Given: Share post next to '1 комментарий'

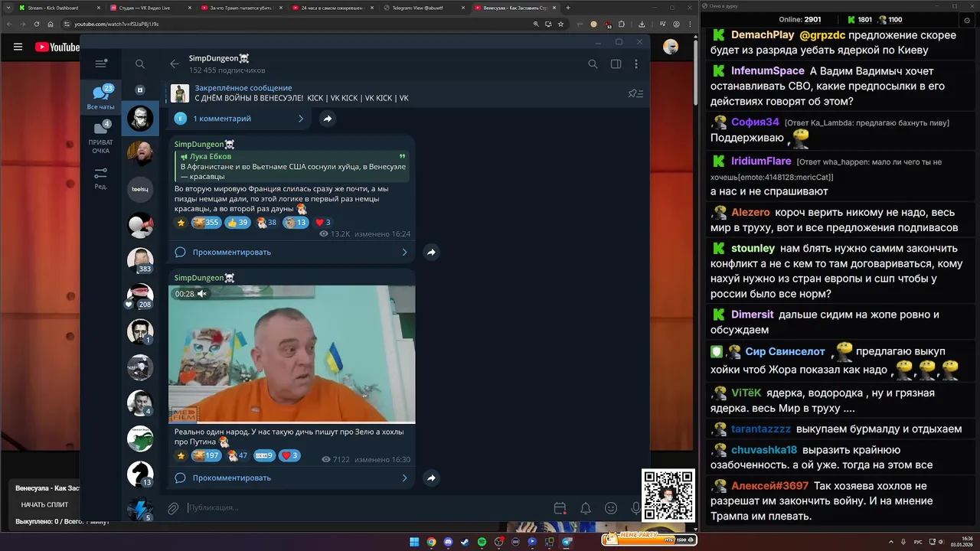Looking at the screenshot, I should (x=327, y=119).
